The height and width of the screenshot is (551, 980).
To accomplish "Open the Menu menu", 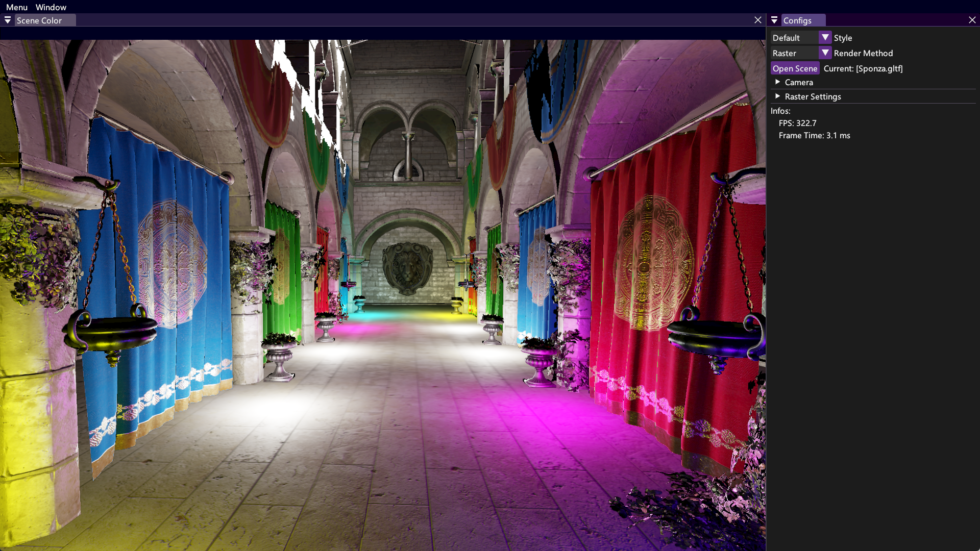I will coord(16,7).
